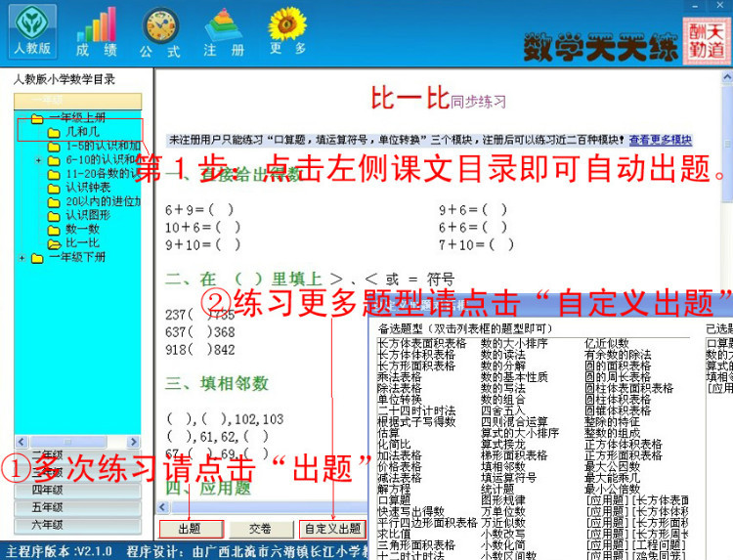Screen dimensions: 733x560
Task: Select 有余数的除法 question type
Action: 618,355
